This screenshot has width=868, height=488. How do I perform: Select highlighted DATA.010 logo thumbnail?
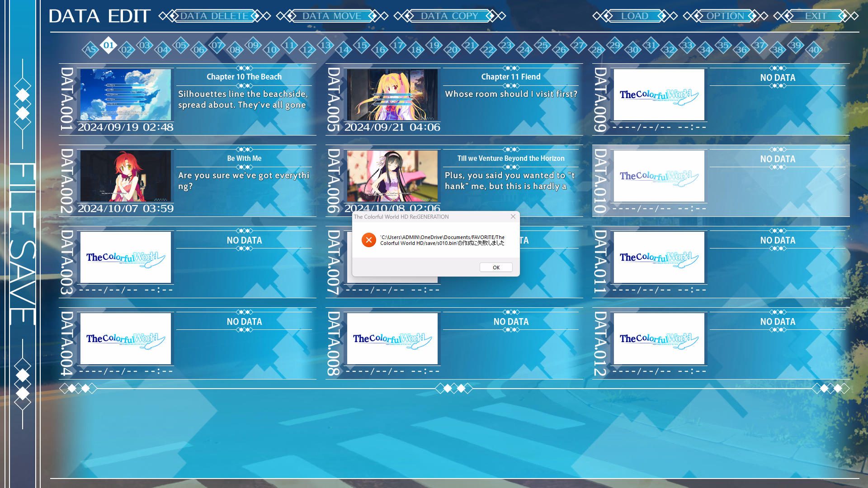(659, 176)
